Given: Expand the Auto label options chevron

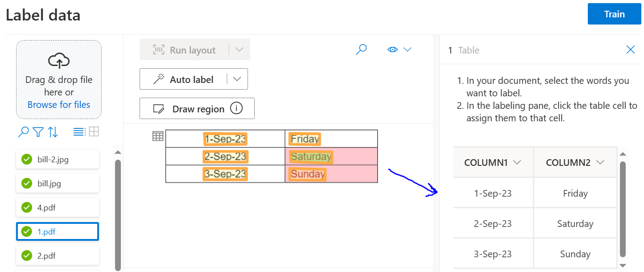Looking at the screenshot, I should pyautogui.click(x=237, y=78).
